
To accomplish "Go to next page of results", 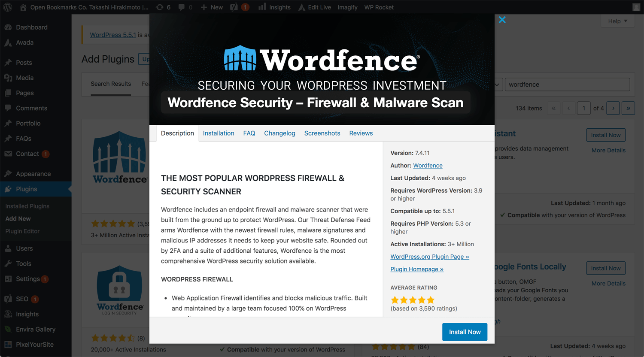I will pos(613,108).
